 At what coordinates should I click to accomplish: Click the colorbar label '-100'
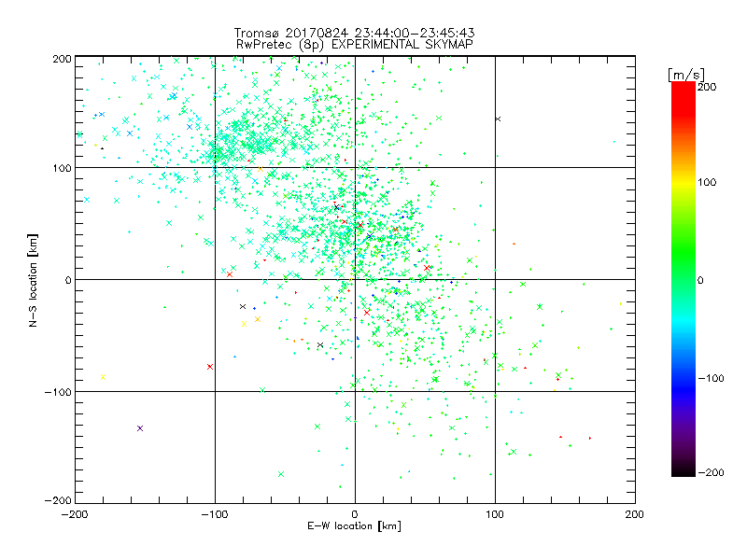point(711,378)
